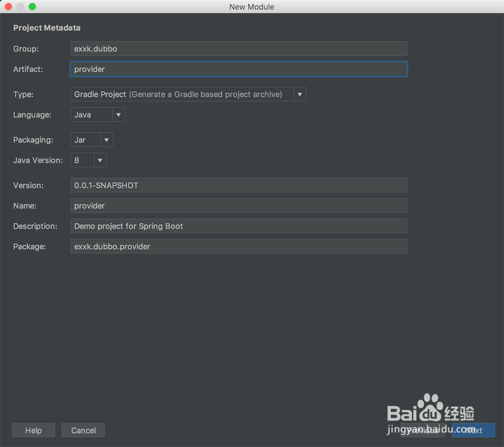Click the Packaging: label
This screenshot has width=504, height=447.
click(33, 140)
